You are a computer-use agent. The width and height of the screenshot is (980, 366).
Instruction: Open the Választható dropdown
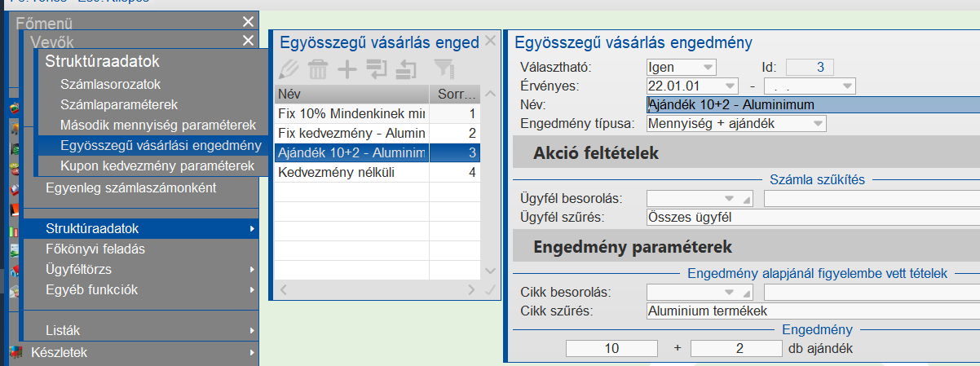(708, 67)
